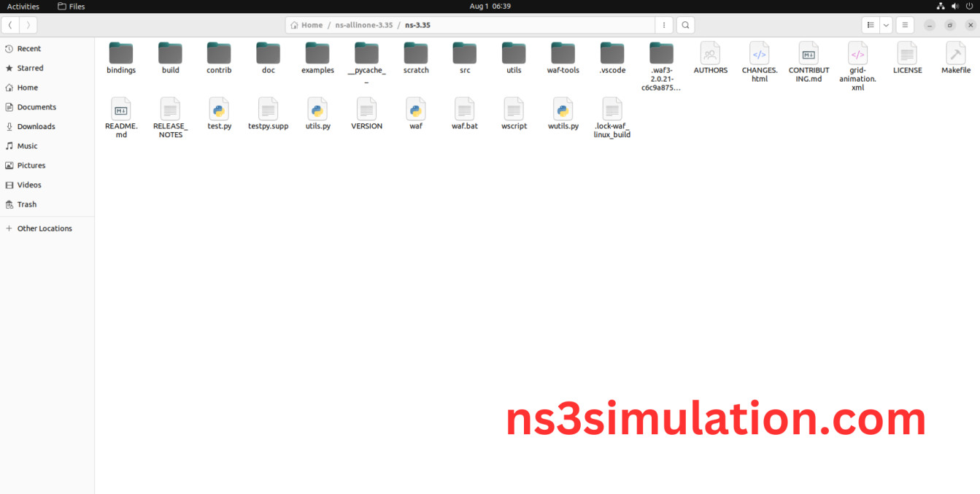Screen dimensions: 980x494
Task: Click the search magnifier button
Action: click(x=685, y=25)
